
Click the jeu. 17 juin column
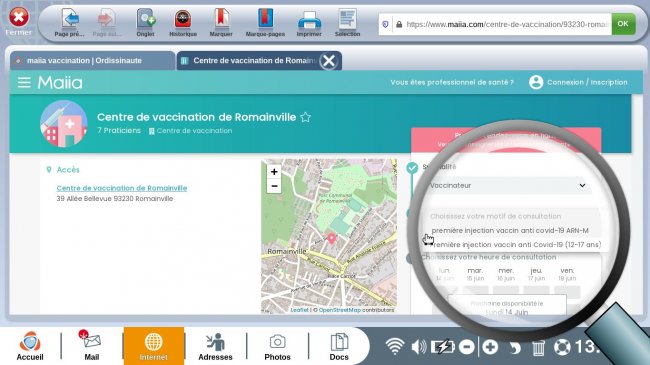point(536,274)
